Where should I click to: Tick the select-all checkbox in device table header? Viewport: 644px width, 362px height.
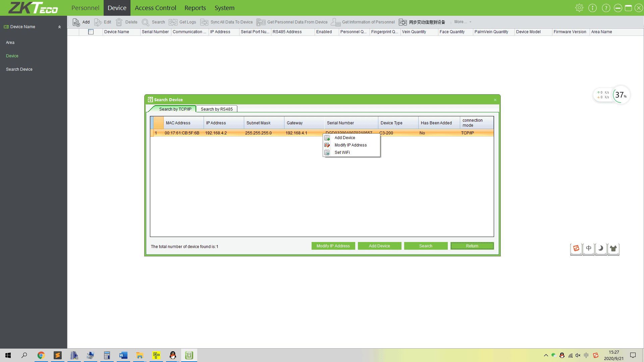pos(91,32)
